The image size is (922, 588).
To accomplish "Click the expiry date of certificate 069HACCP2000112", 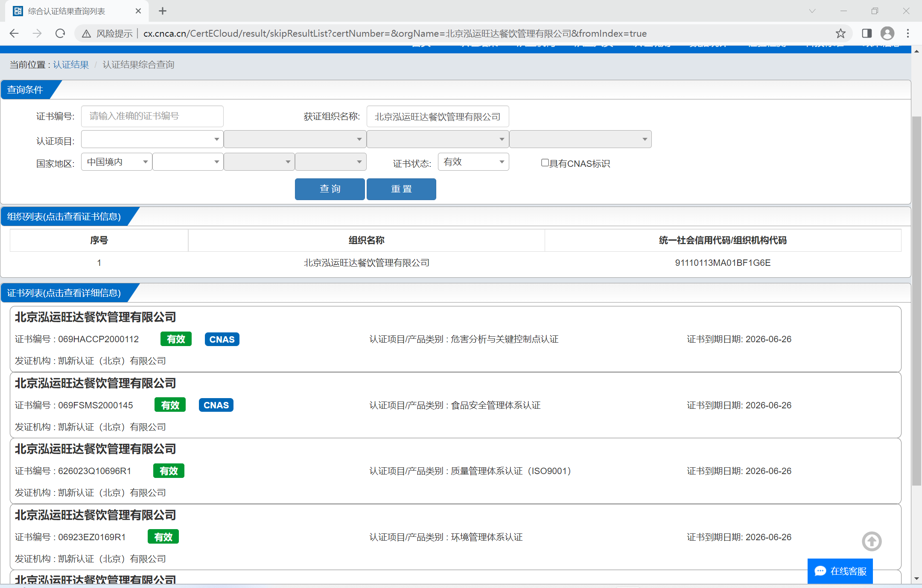I will [x=768, y=339].
